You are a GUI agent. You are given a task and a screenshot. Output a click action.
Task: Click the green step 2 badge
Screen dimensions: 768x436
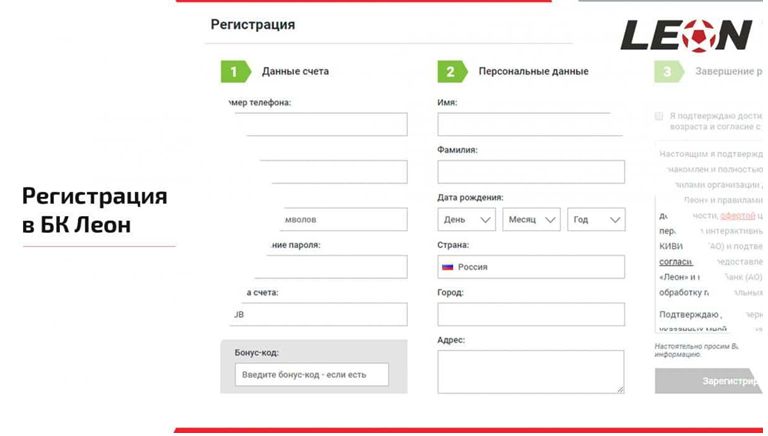pyautogui.click(x=452, y=72)
